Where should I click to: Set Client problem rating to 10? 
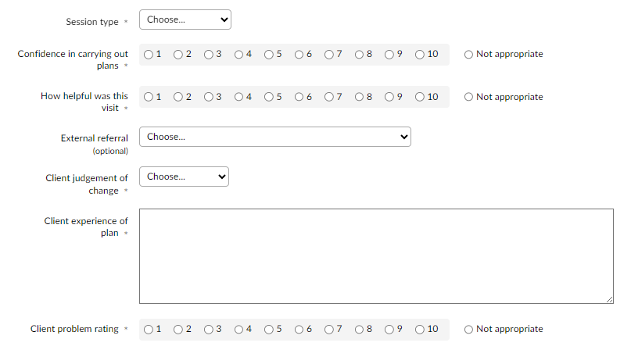coord(420,330)
